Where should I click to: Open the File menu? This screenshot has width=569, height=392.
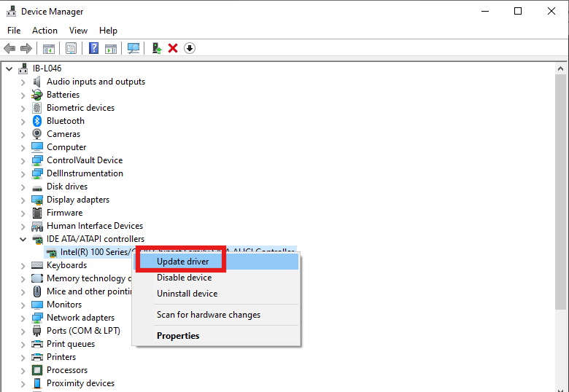pos(14,31)
